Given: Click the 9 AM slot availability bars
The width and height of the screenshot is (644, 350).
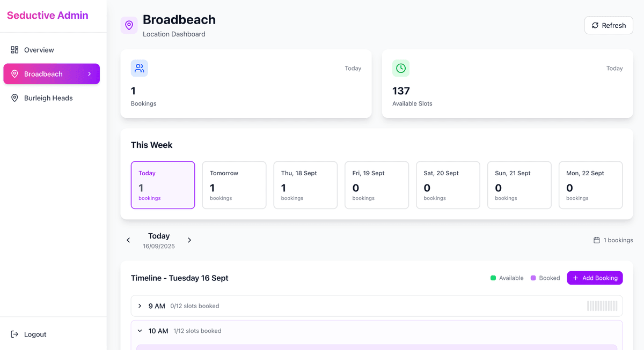Looking at the screenshot, I should coord(602,306).
